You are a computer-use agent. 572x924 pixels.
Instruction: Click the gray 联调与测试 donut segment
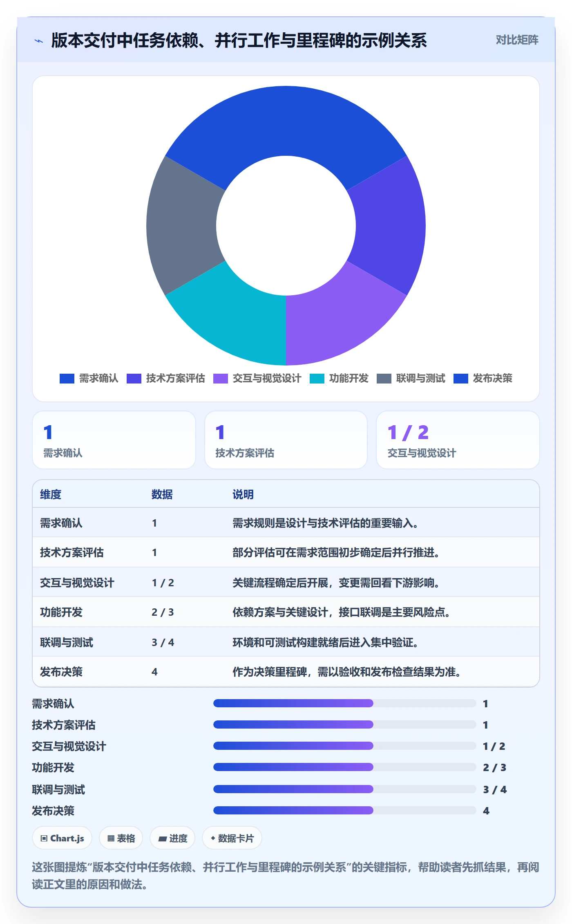[182, 226]
